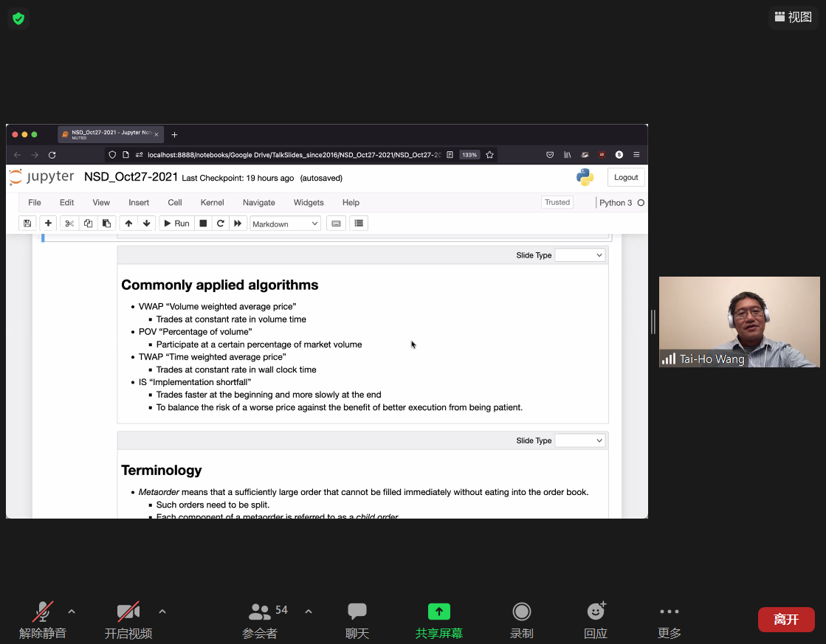Open Slide Type dropdown for Commonly applied algorithms
The width and height of the screenshot is (826, 644).
point(579,255)
